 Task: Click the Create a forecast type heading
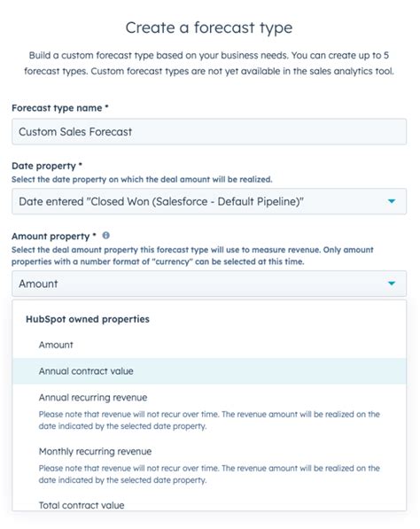point(209,27)
